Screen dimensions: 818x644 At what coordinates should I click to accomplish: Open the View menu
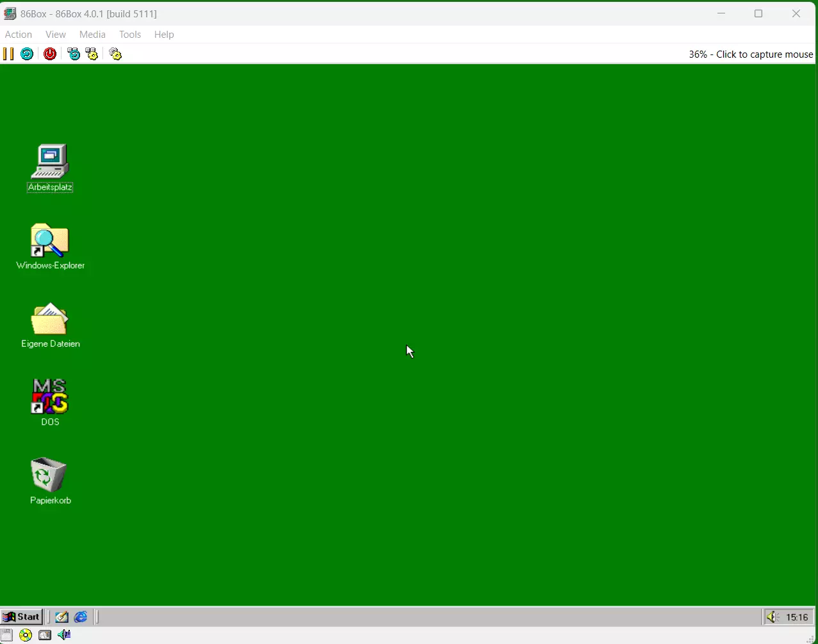(56, 35)
